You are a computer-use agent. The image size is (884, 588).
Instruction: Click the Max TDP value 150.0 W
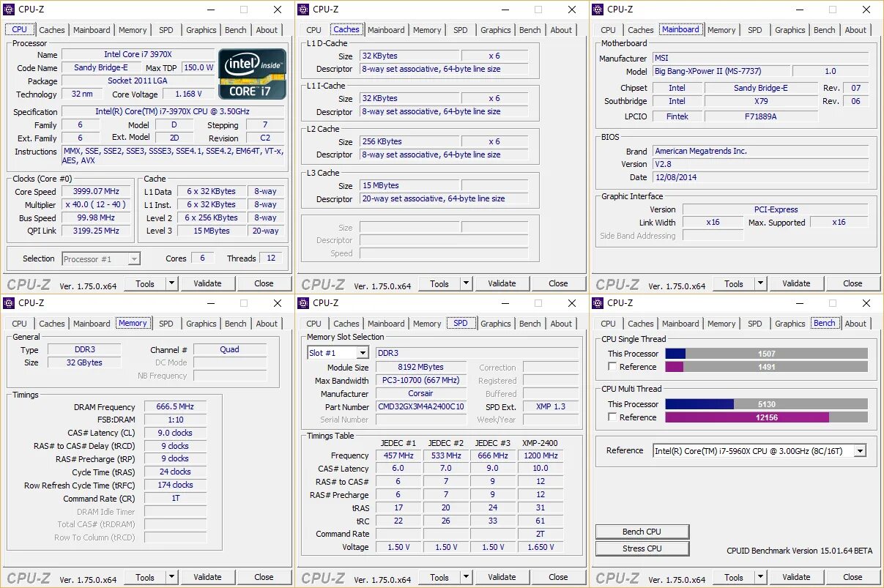(x=198, y=67)
